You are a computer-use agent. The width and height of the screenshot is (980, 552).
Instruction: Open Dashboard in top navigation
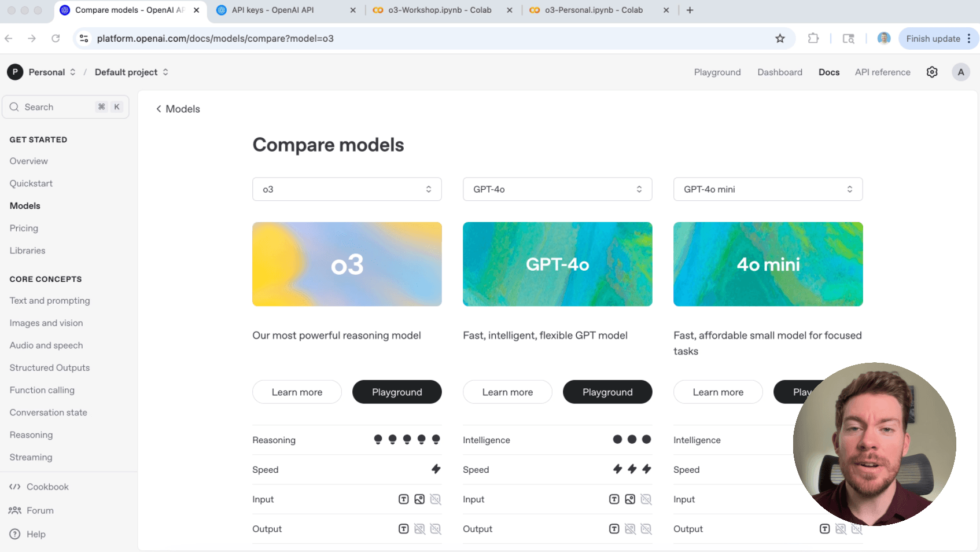(x=780, y=72)
